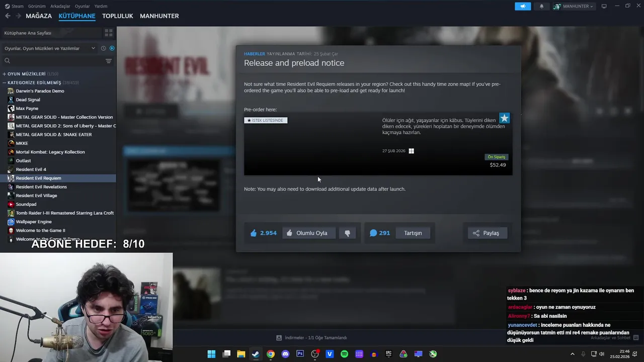
Task: Open Windows Start menu
Action: point(212,354)
